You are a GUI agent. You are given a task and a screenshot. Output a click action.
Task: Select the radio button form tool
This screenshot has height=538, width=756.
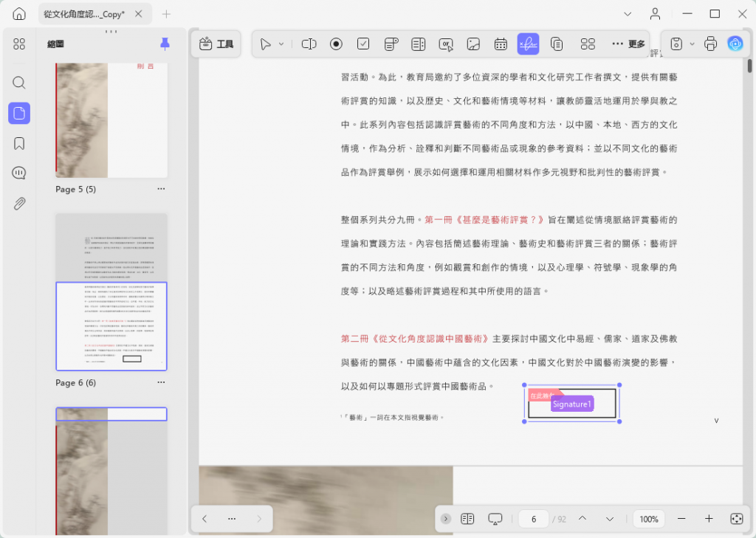click(336, 44)
